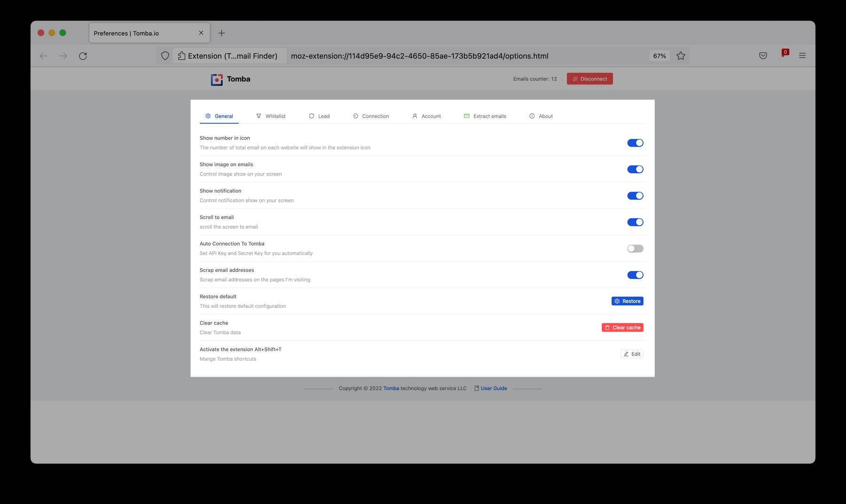Screen dimensions: 846x504
Task: Click 'Show number in icon' label
Action: pos(225,138)
